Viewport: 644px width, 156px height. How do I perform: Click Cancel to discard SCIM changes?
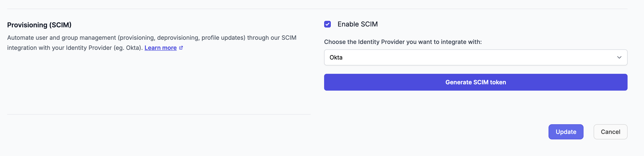(x=610, y=132)
